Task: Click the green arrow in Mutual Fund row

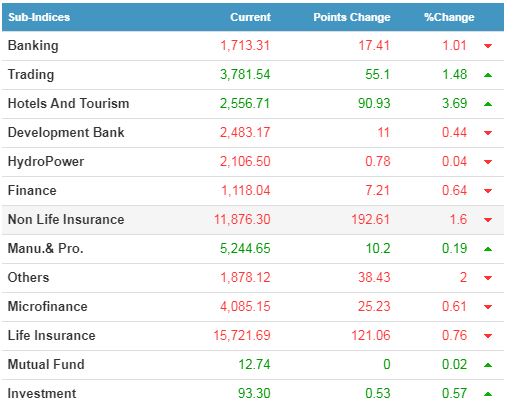Action: click(x=488, y=365)
